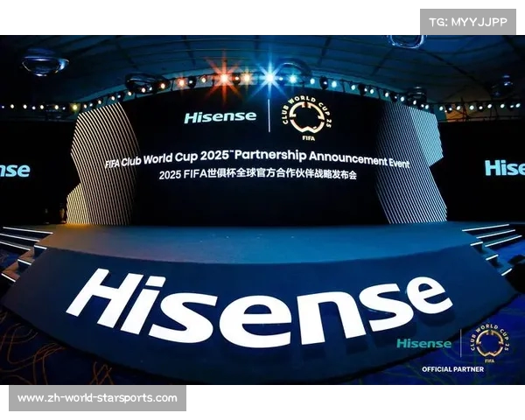This screenshot has width=525, height=420.
Task: Click the Hisense event photo
Action: click(x=262, y=210)
